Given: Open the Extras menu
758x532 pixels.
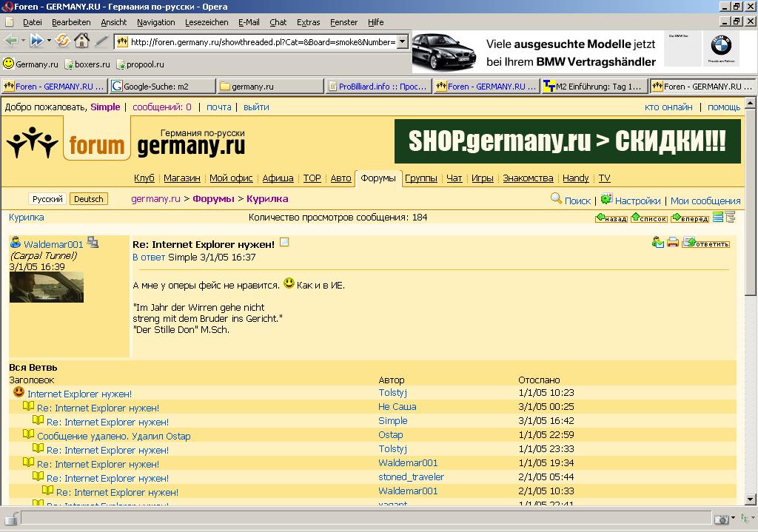Looking at the screenshot, I should [x=309, y=22].
